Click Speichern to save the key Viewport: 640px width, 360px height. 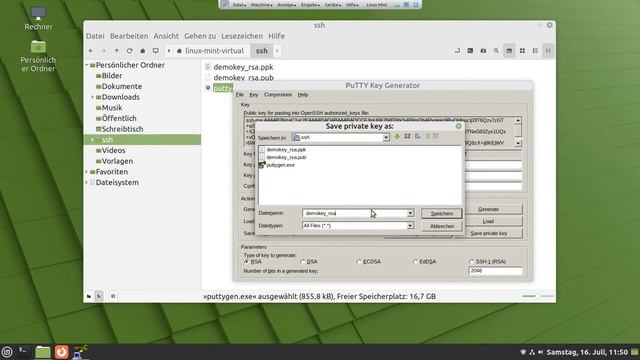442,213
